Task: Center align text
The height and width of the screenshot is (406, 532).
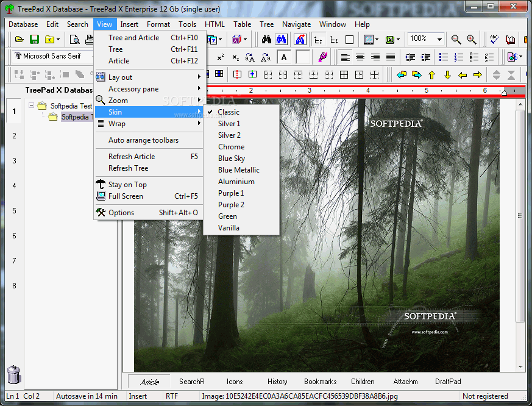Action: click(360, 57)
